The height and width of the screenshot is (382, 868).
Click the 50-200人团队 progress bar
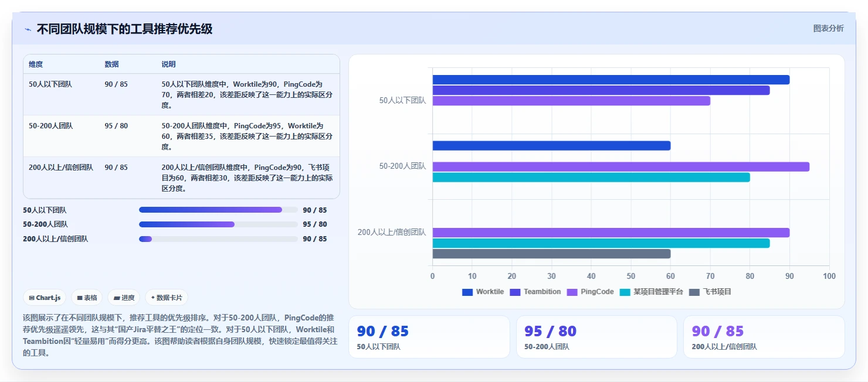coord(218,224)
